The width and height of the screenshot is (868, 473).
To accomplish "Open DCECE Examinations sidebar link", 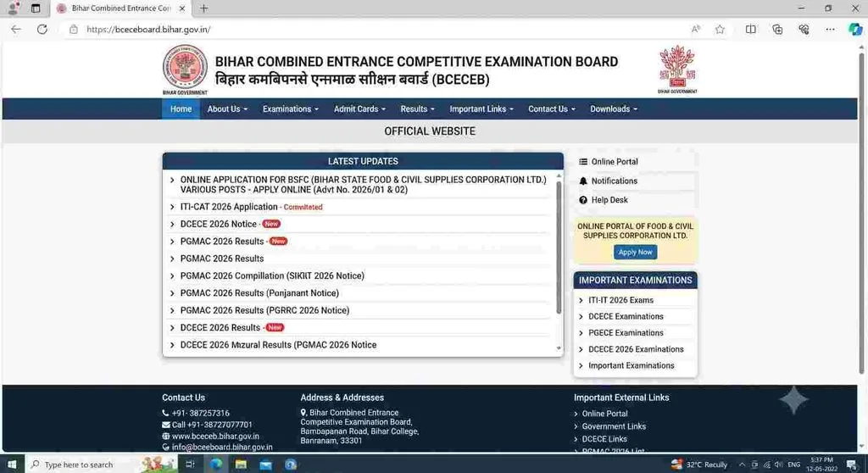I will (x=626, y=317).
